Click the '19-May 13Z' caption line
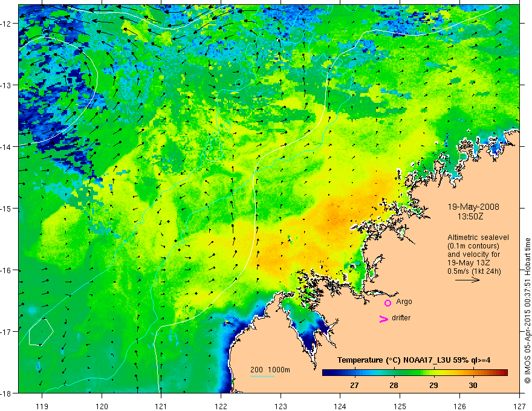The width and height of the screenshot is (532, 411). (x=469, y=262)
